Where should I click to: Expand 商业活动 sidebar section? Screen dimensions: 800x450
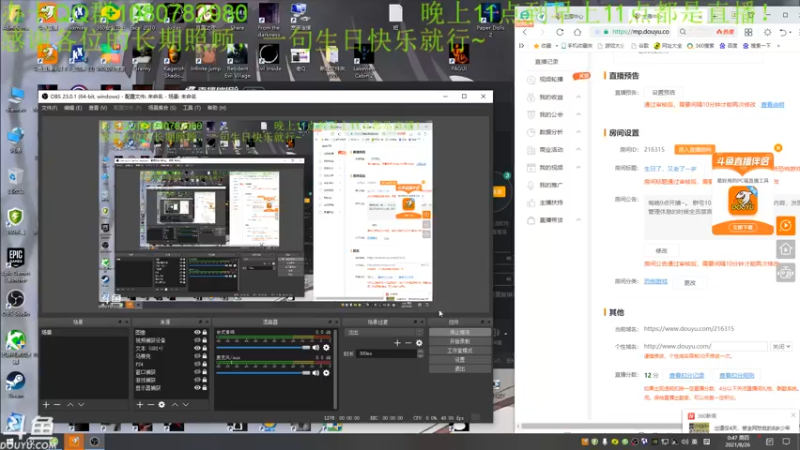tap(579, 149)
